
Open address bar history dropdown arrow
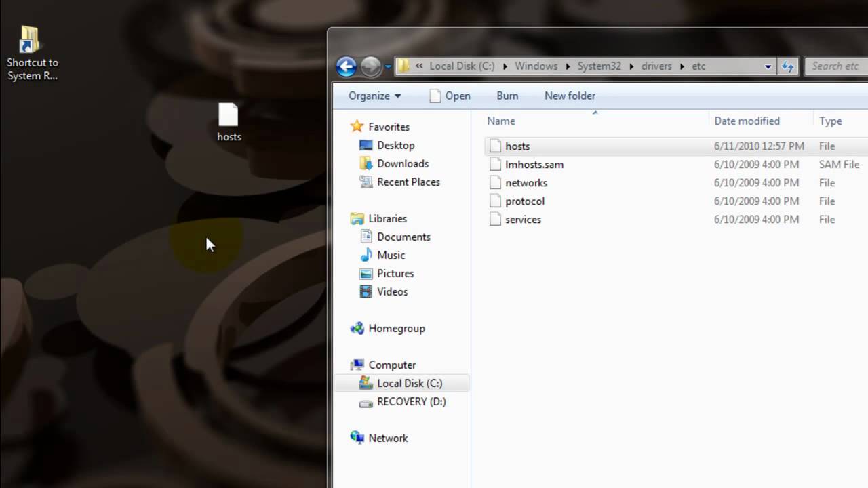tap(768, 66)
